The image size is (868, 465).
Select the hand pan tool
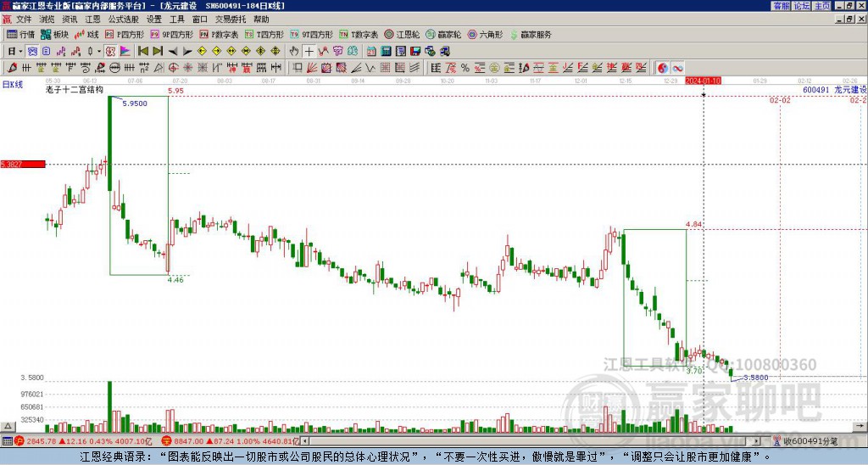[x=294, y=52]
